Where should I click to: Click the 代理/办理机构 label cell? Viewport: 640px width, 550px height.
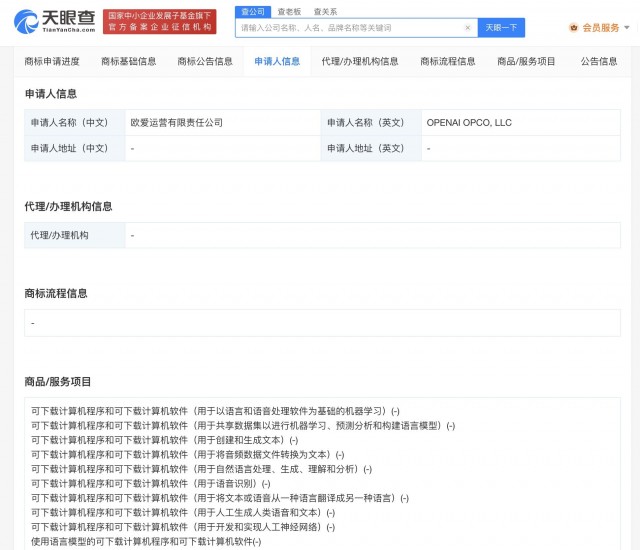(x=75, y=235)
